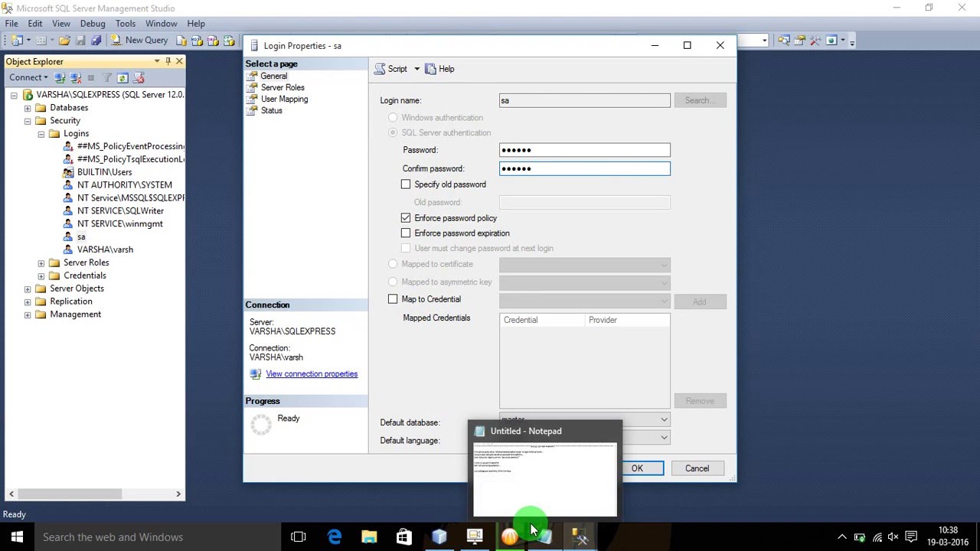Open File Explorer from the taskbar
This screenshot has height=551, width=980.
click(369, 537)
